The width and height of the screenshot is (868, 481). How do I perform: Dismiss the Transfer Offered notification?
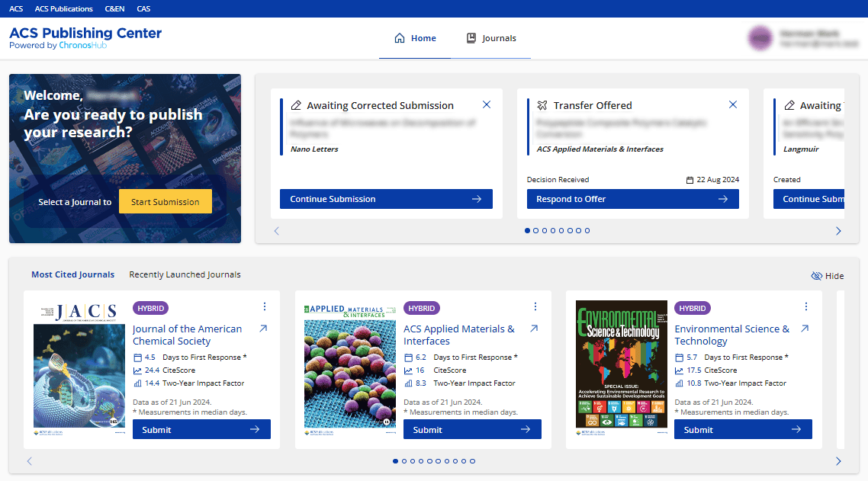point(733,104)
